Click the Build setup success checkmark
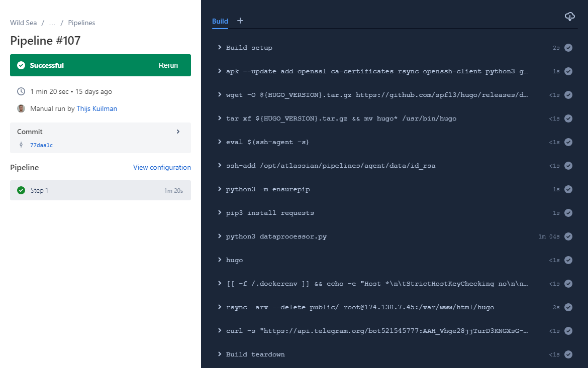This screenshot has height=368, width=588. (568, 48)
